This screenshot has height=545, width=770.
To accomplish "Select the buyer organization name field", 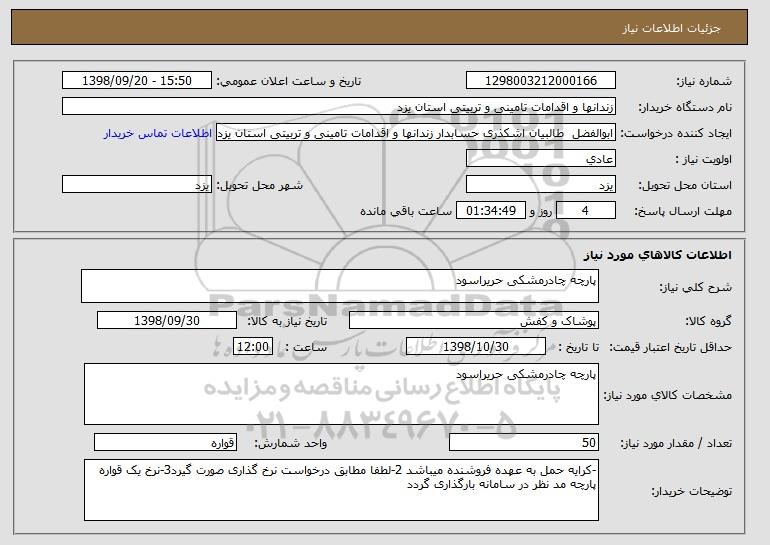I will (x=339, y=107).
